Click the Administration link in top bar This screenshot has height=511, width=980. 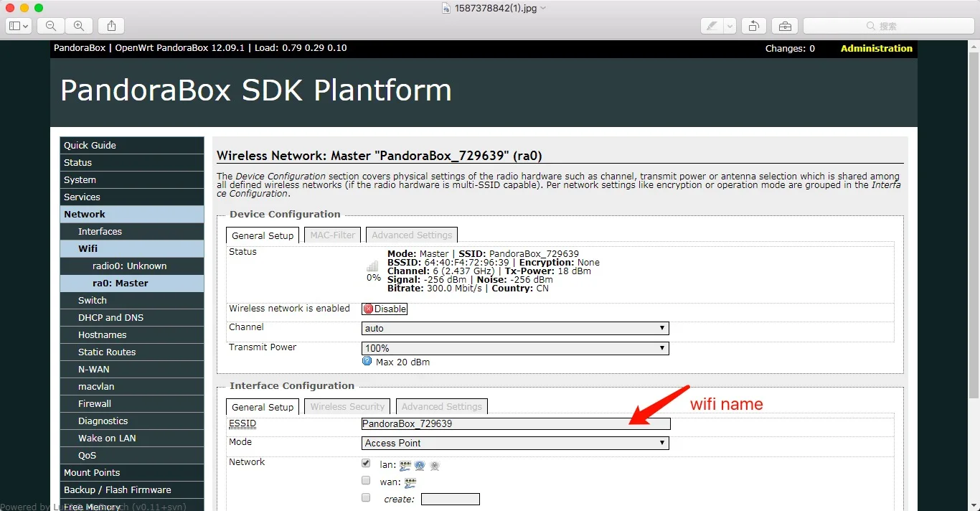click(877, 48)
